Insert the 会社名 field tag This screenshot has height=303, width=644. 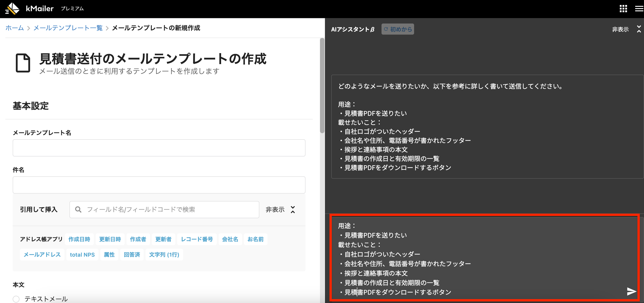(x=230, y=239)
